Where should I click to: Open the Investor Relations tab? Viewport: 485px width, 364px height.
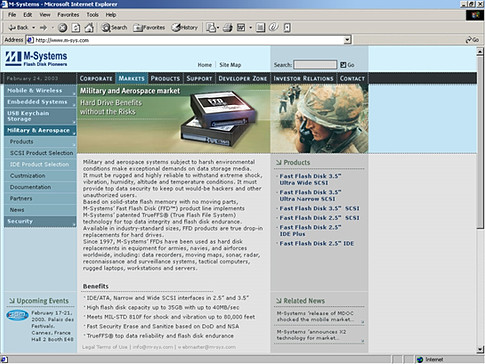coord(303,78)
